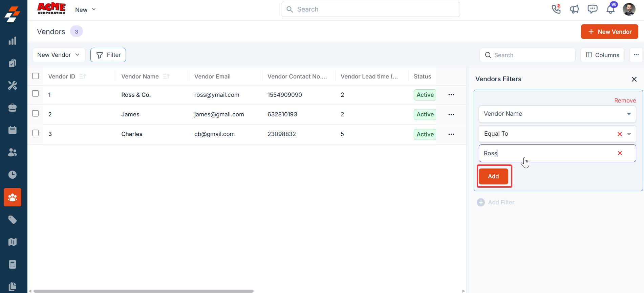Open row actions menu for Charles
This screenshot has width=644, height=293.
tap(451, 134)
